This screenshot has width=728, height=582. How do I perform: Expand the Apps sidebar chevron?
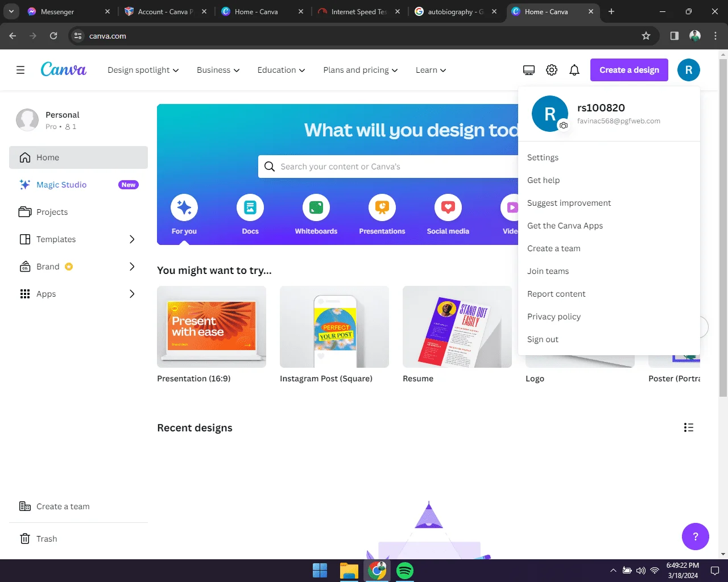132,294
